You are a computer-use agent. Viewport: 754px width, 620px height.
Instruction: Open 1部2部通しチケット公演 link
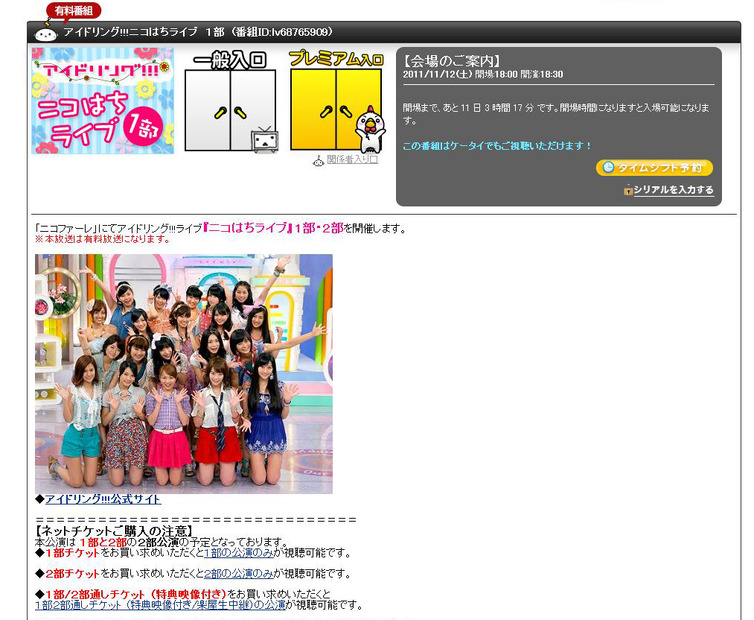(x=160, y=605)
